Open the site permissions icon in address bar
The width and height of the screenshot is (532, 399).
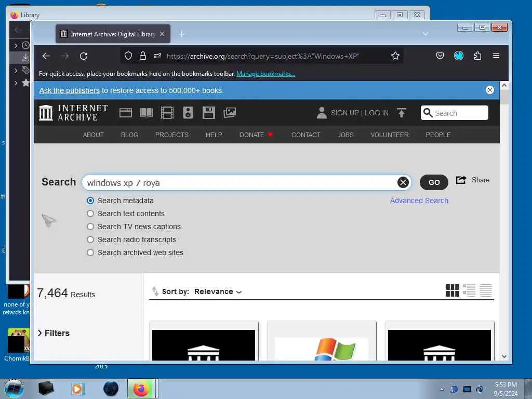(157, 56)
